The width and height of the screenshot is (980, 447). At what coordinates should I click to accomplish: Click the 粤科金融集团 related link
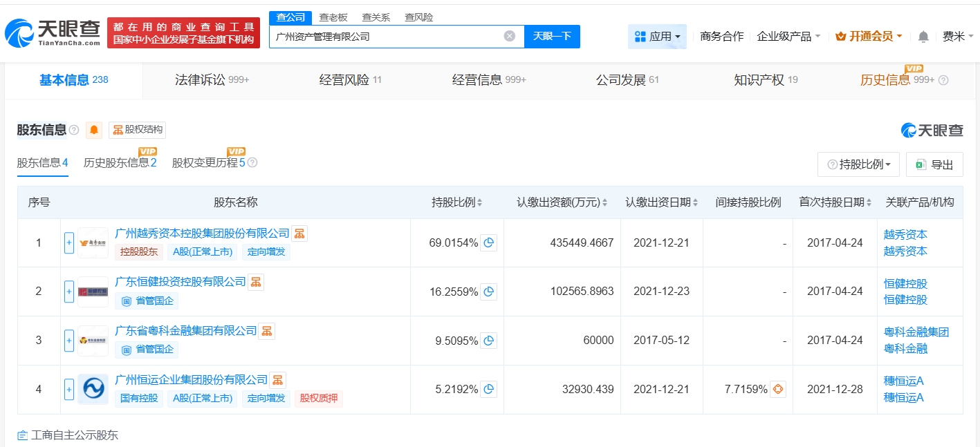(x=916, y=332)
